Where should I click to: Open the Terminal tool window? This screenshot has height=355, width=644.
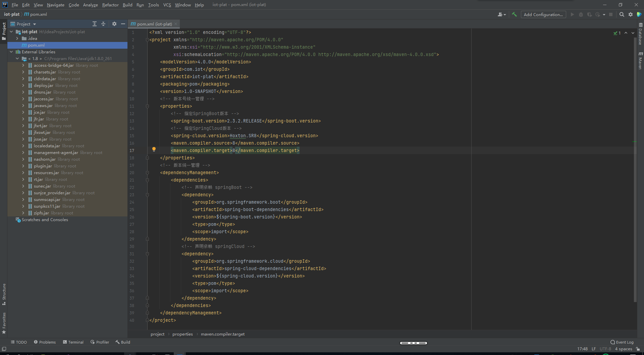(x=73, y=342)
